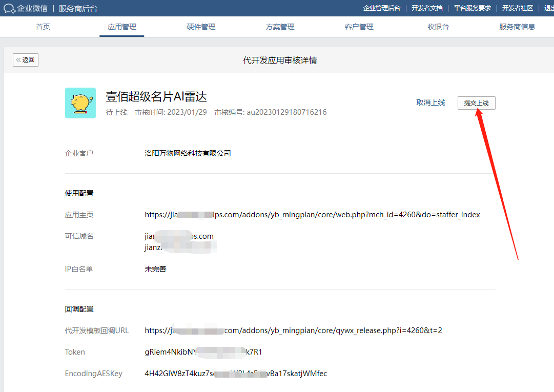Click the 代开发模板回调URL value
The image size is (554, 392).
tap(293, 331)
